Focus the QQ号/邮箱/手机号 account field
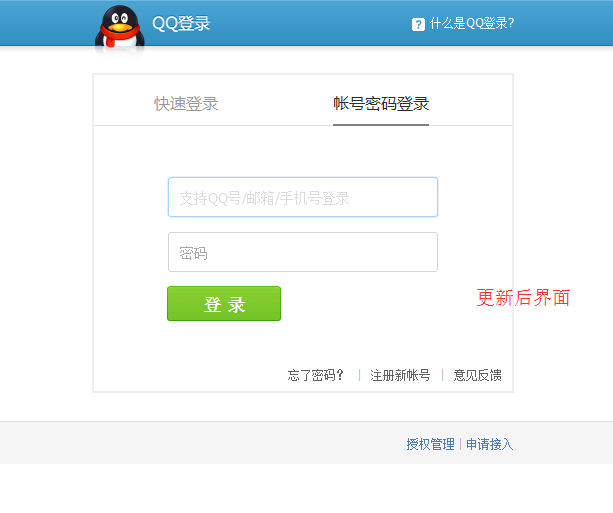This screenshot has height=513, width=613. [x=303, y=197]
